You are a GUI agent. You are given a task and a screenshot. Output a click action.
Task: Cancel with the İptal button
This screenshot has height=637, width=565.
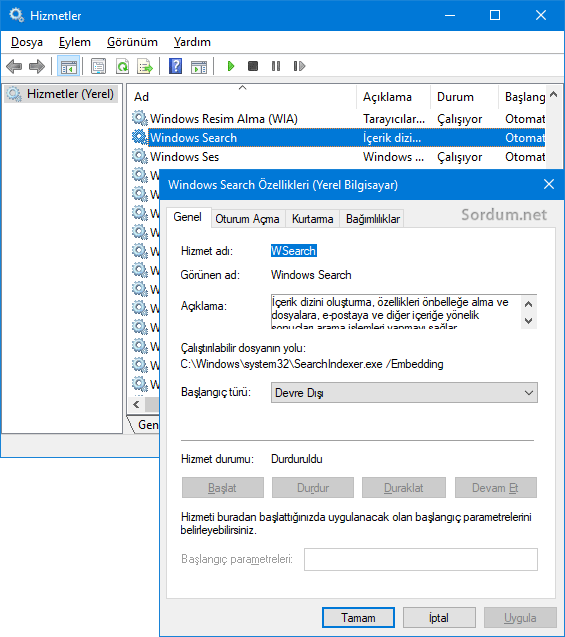pos(439,618)
